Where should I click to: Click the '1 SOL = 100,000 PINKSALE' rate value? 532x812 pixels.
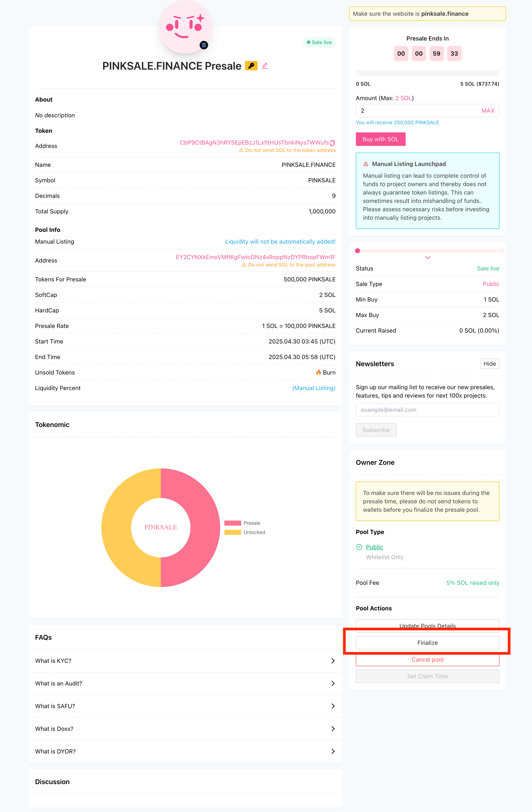[299, 326]
